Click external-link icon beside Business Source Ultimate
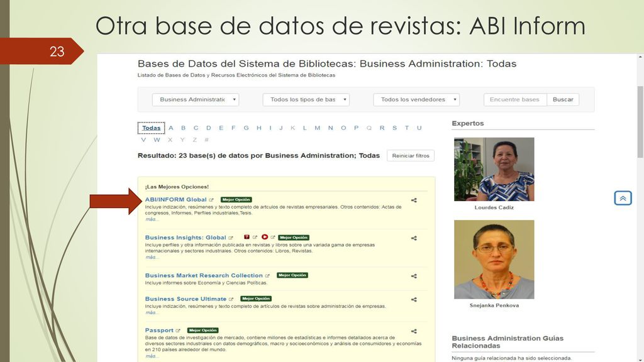The image size is (644, 362). point(231,299)
